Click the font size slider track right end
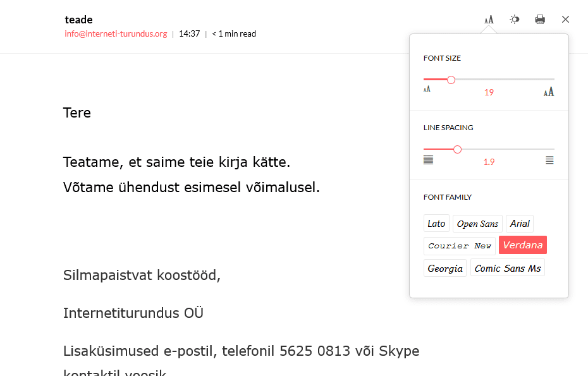Viewport: 588px width, 376px height. coord(553,80)
